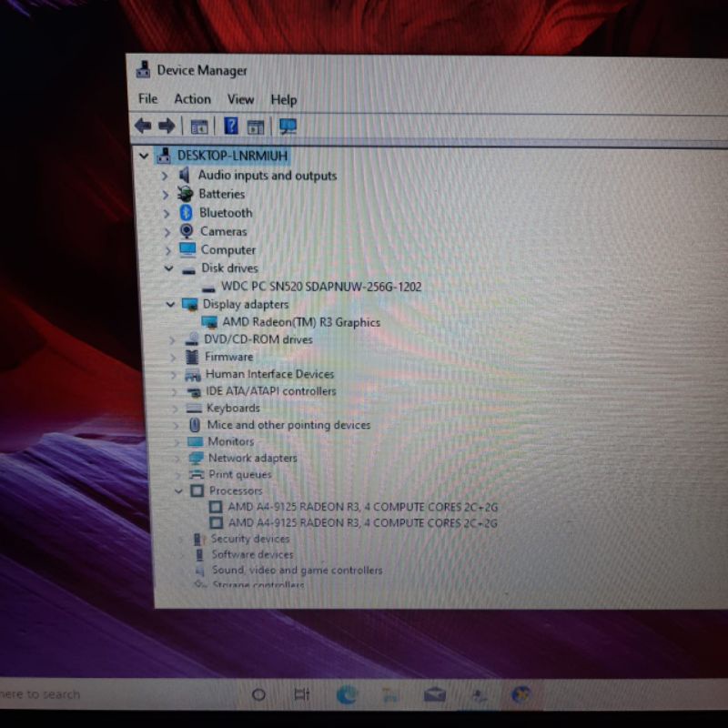Click the Security devices icon
The image size is (728, 728).
[198, 539]
